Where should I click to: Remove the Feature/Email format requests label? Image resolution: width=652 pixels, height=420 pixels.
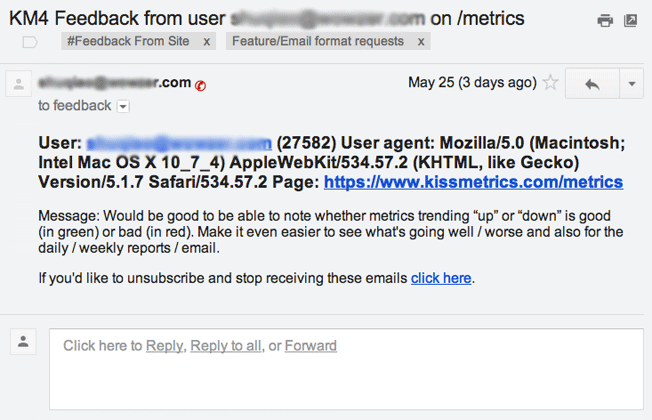tap(421, 42)
